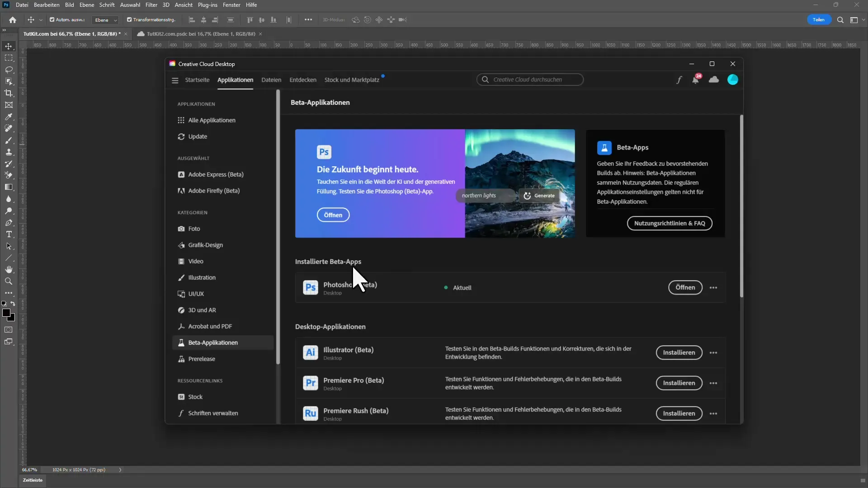
Task: Expand the document status bar arrow
Action: (120, 470)
